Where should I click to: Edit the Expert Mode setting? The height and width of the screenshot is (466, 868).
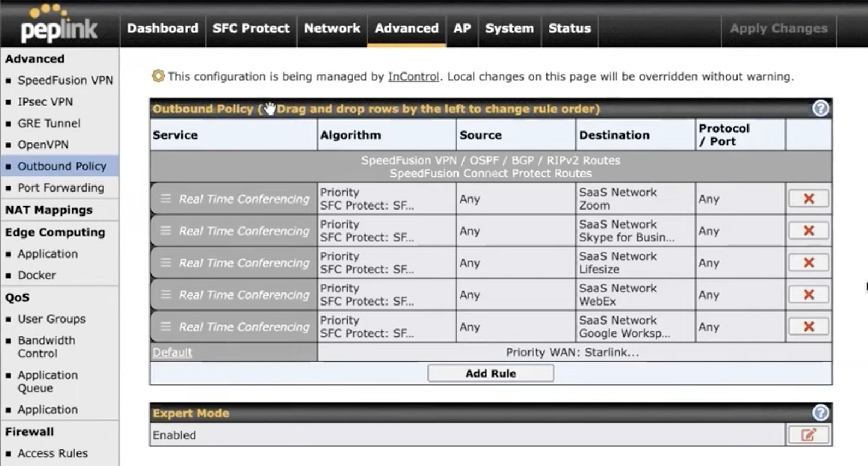pos(808,435)
